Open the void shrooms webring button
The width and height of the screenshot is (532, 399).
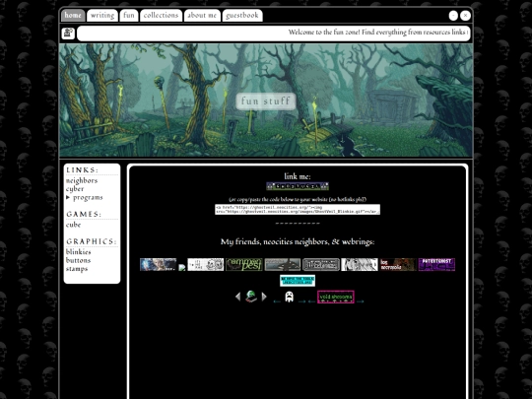coord(336,297)
